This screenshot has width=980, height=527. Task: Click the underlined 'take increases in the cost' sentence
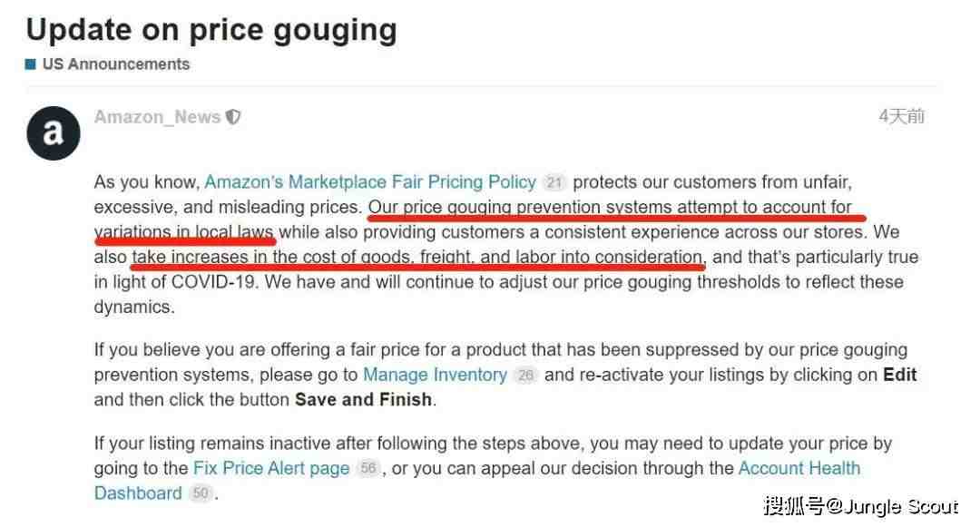(x=416, y=258)
